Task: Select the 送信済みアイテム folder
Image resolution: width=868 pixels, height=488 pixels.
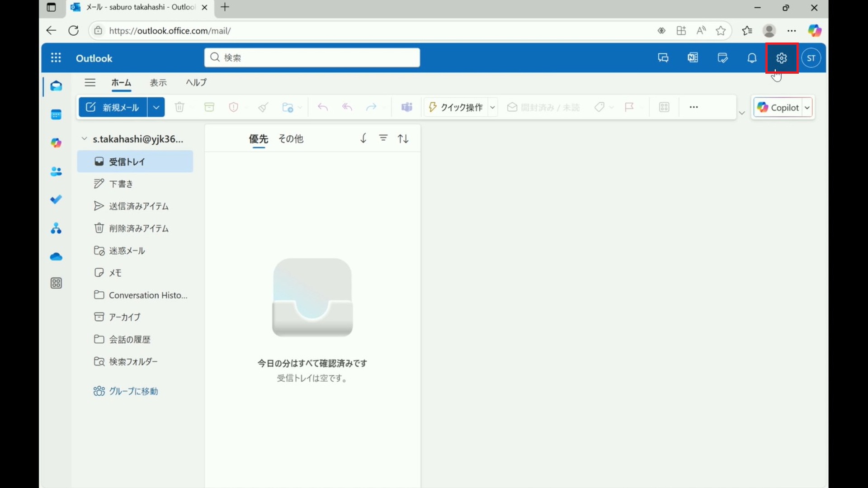Action: point(138,206)
